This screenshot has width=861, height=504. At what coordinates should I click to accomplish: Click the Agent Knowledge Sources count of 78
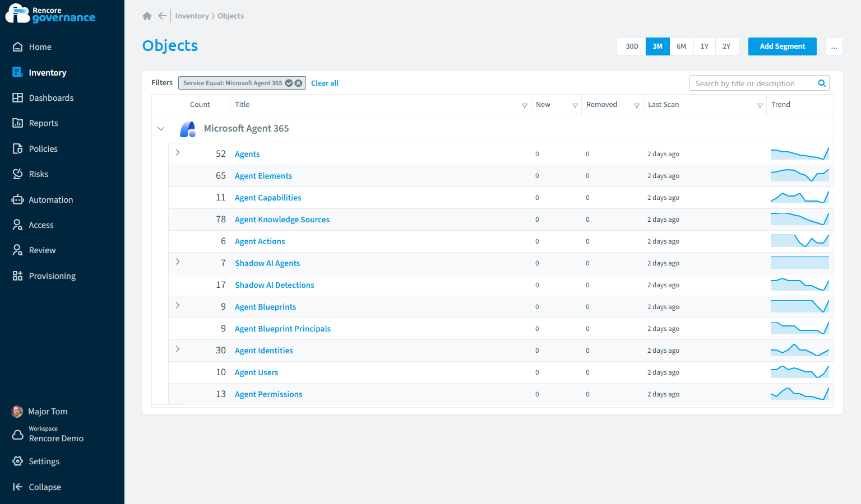[221, 220]
